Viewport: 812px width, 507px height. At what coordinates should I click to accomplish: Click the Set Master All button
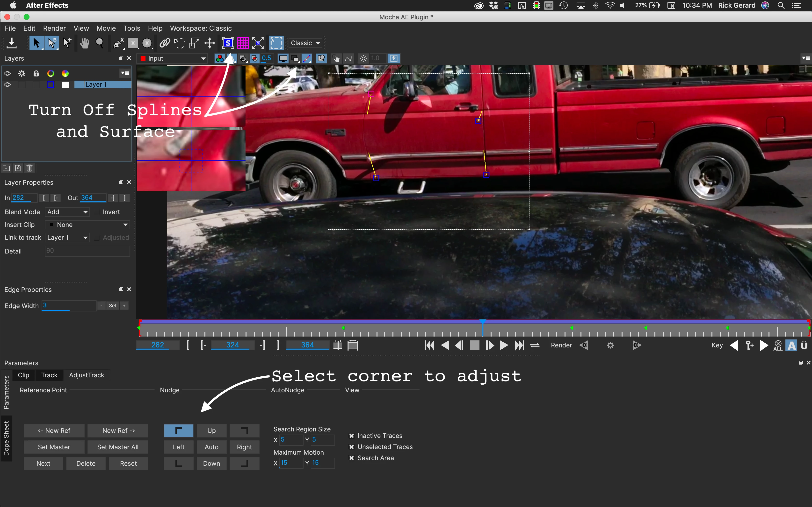pos(117,447)
